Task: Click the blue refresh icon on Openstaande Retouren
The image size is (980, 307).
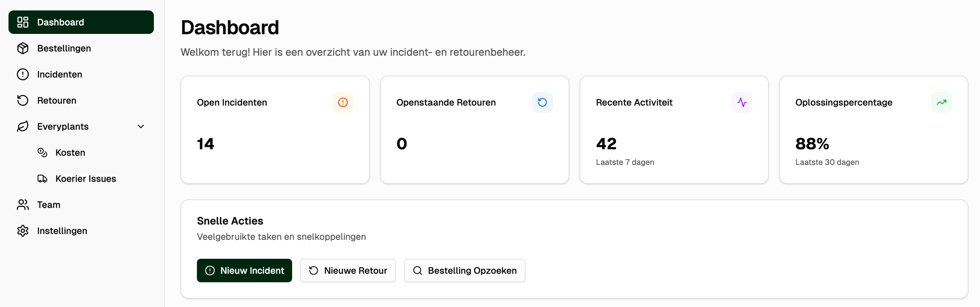Action: [542, 102]
